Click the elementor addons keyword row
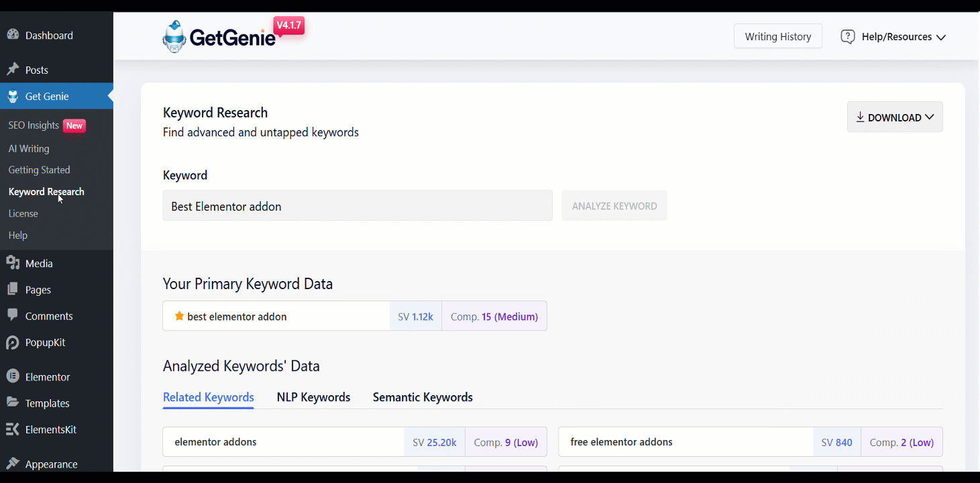Screen dimensions: 980x483 355,442
